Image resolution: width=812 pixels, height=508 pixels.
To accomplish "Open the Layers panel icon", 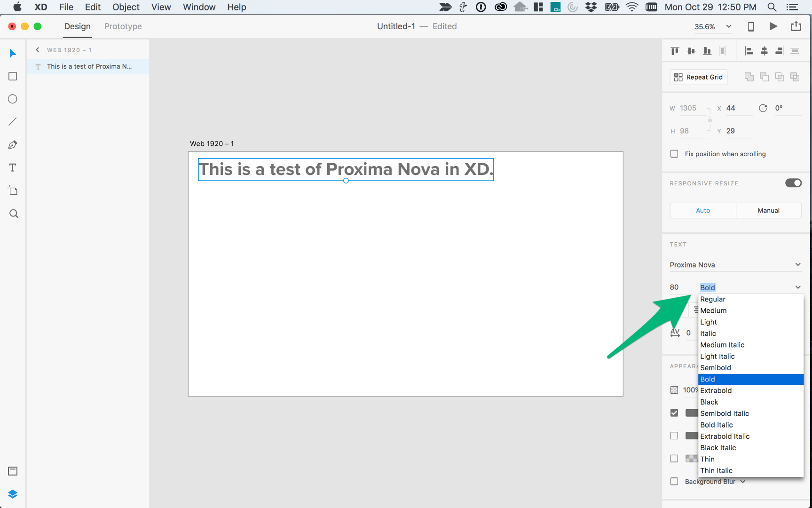I will (x=13, y=494).
